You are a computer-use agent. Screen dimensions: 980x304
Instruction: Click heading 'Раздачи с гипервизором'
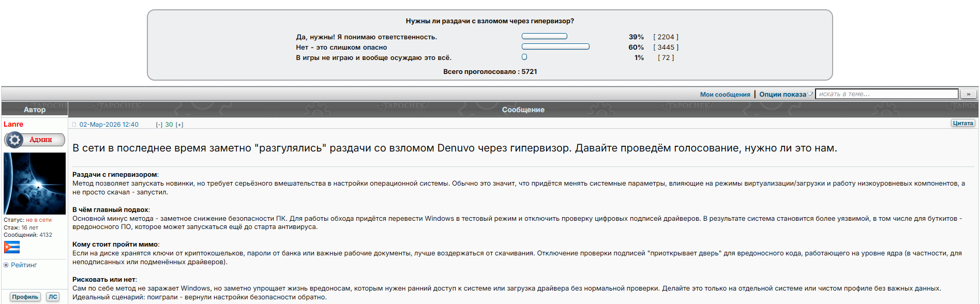[x=115, y=175]
